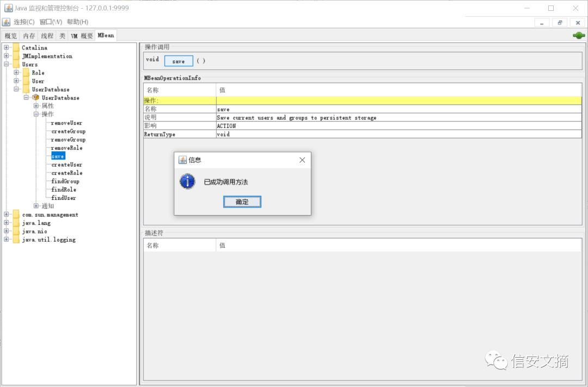Select createRole operation in tree
588x387 pixels.
[67, 173]
